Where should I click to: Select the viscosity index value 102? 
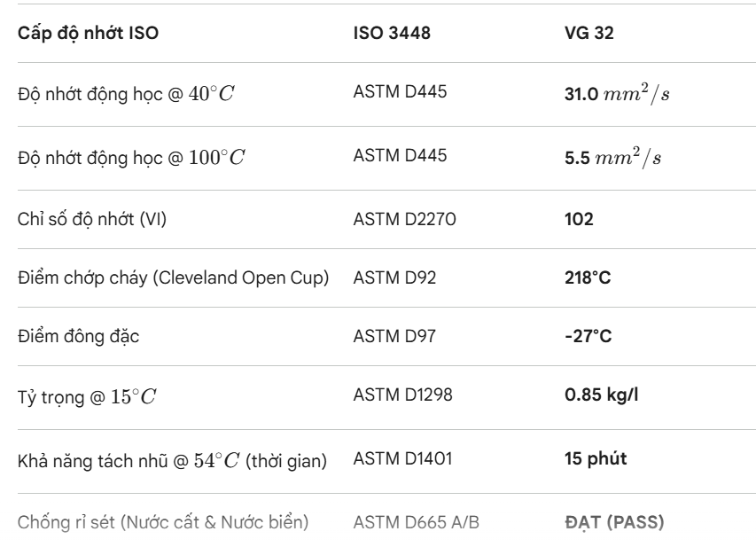click(579, 217)
